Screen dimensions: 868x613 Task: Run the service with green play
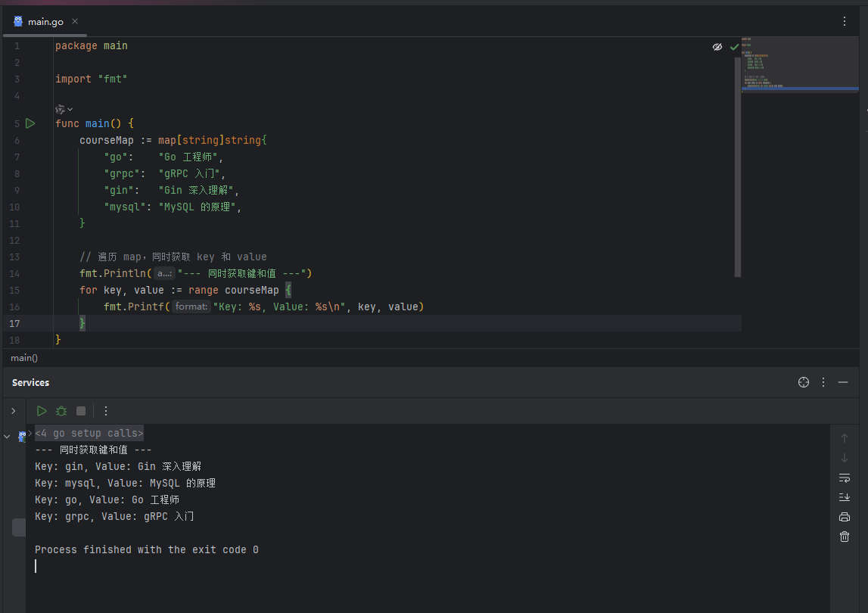pos(42,411)
